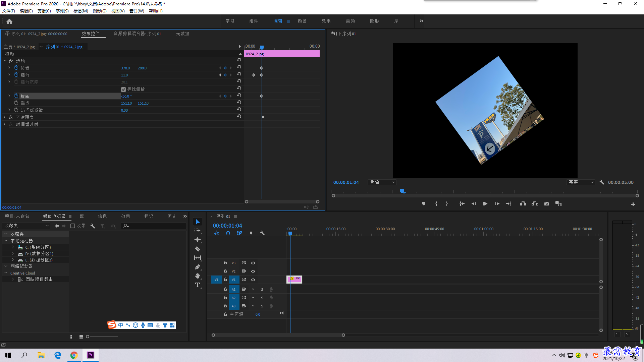Toggle Rotation animation stopwatch

click(16, 96)
